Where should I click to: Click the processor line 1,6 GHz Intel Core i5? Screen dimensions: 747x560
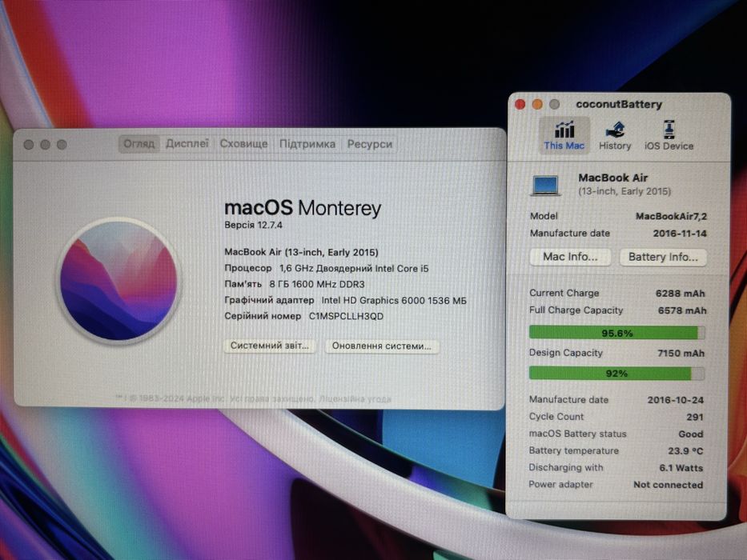(x=354, y=269)
